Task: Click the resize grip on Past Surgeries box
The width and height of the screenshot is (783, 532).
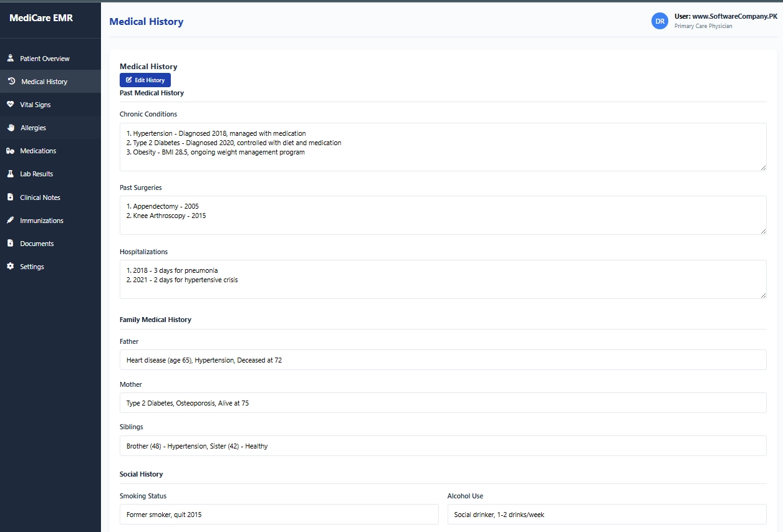Action: point(764,232)
